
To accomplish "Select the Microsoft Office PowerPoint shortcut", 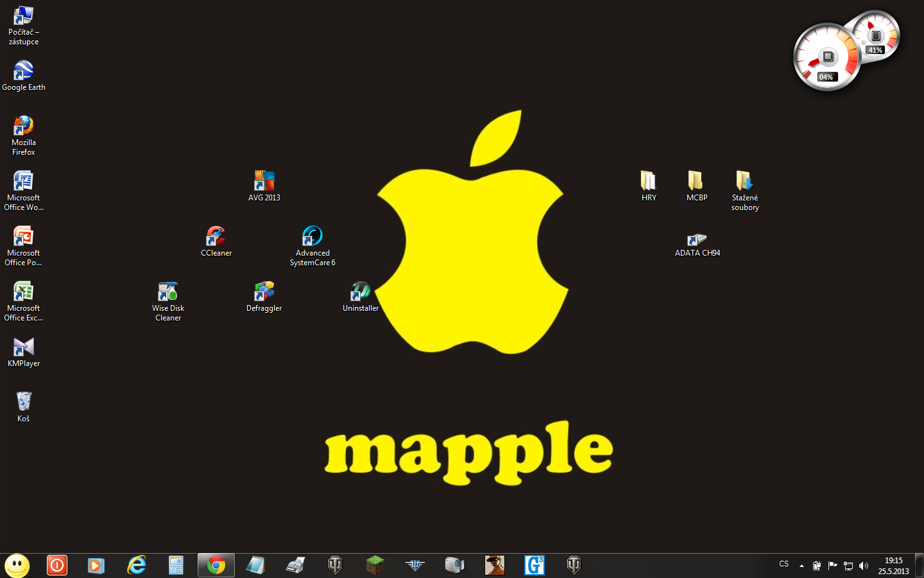I will (x=23, y=246).
